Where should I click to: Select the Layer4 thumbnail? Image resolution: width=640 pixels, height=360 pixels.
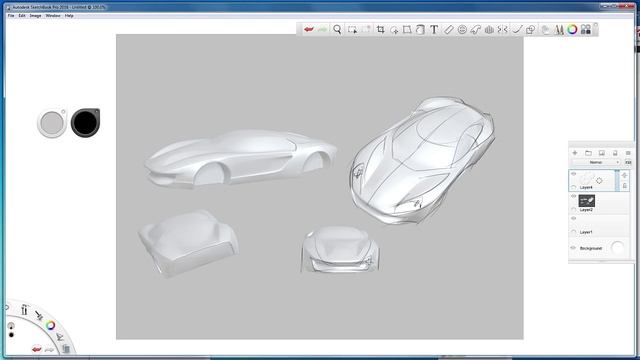[x=587, y=178]
